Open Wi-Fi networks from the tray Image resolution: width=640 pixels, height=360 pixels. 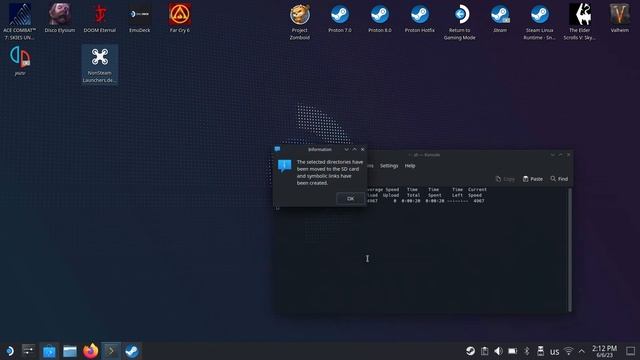pyautogui.click(x=568, y=351)
